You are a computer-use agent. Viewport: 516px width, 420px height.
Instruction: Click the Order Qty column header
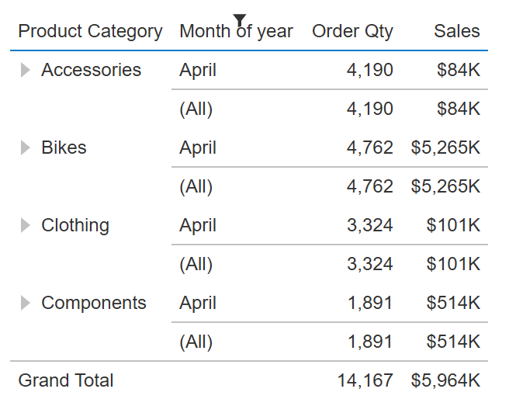click(x=352, y=32)
